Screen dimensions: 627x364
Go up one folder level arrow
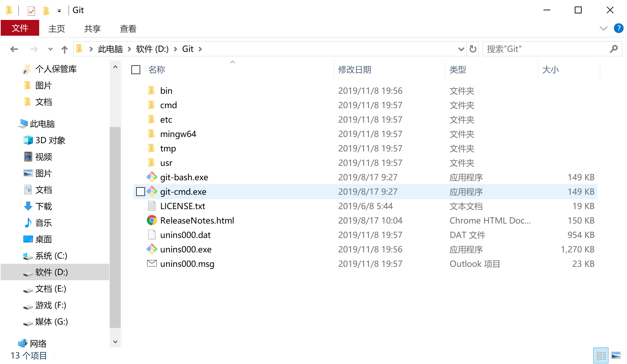[65, 49]
